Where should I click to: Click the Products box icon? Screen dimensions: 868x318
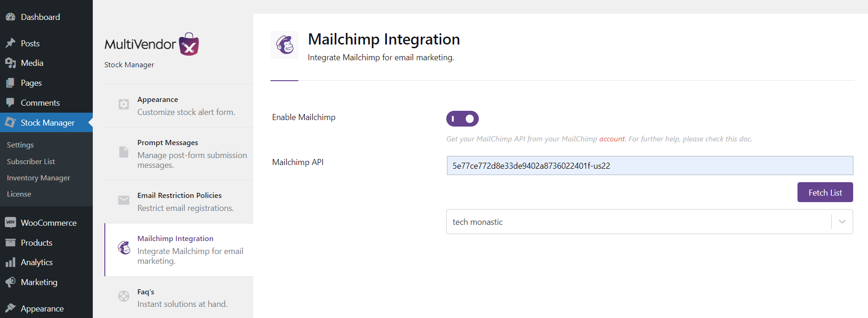pos(10,242)
